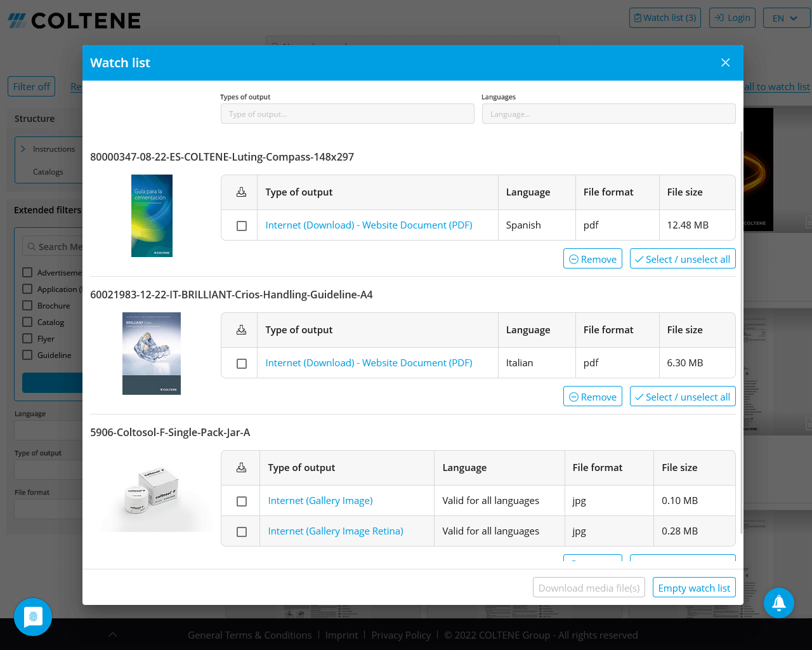Click the BRILLIANT Crios guideline thumbnail
Image resolution: width=812 pixels, height=650 pixels.
(x=152, y=354)
